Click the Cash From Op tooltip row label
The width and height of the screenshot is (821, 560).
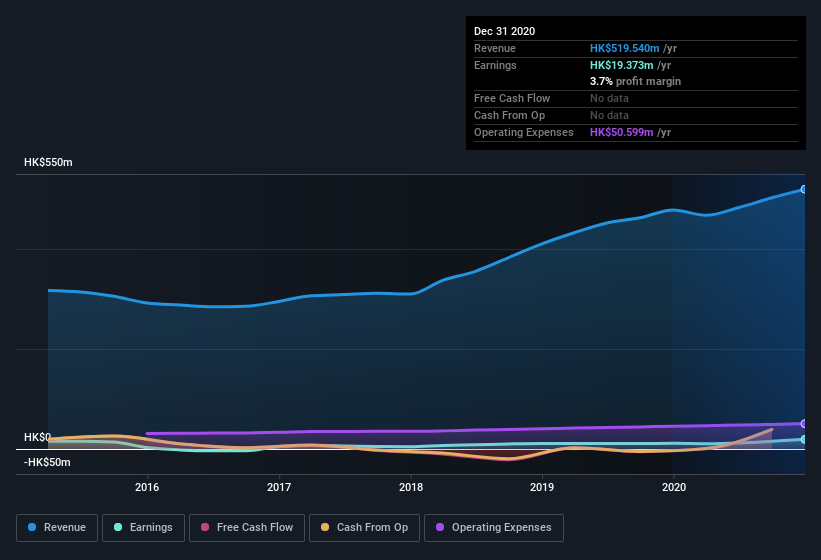point(509,115)
